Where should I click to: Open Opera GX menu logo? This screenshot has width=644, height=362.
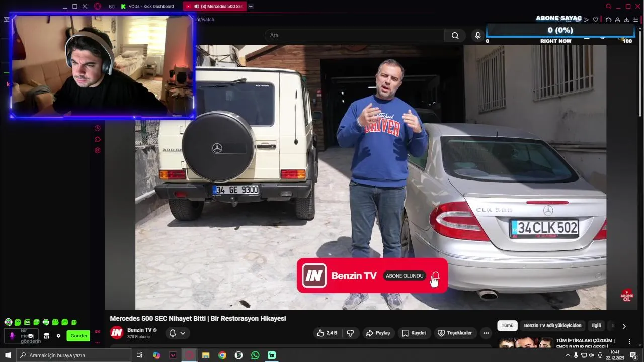coord(98,6)
